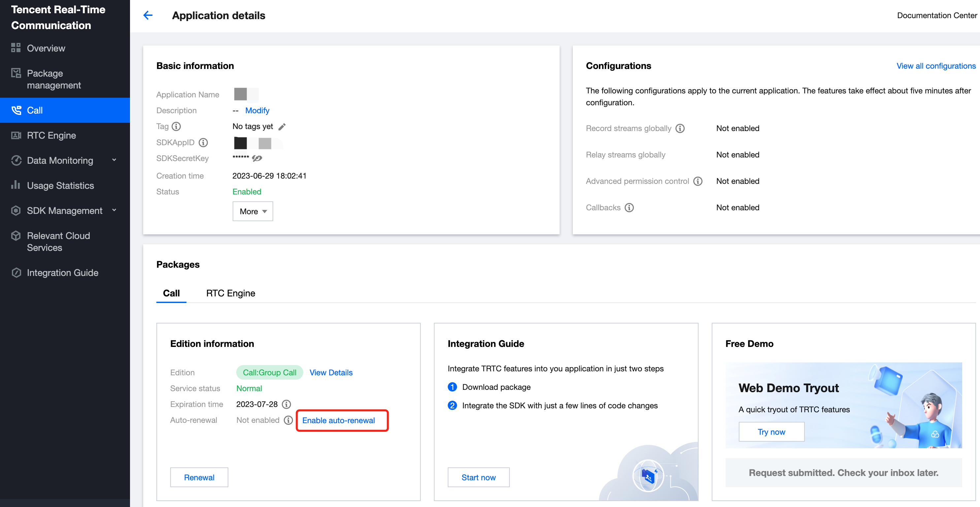Click the Renewal button

pos(199,477)
